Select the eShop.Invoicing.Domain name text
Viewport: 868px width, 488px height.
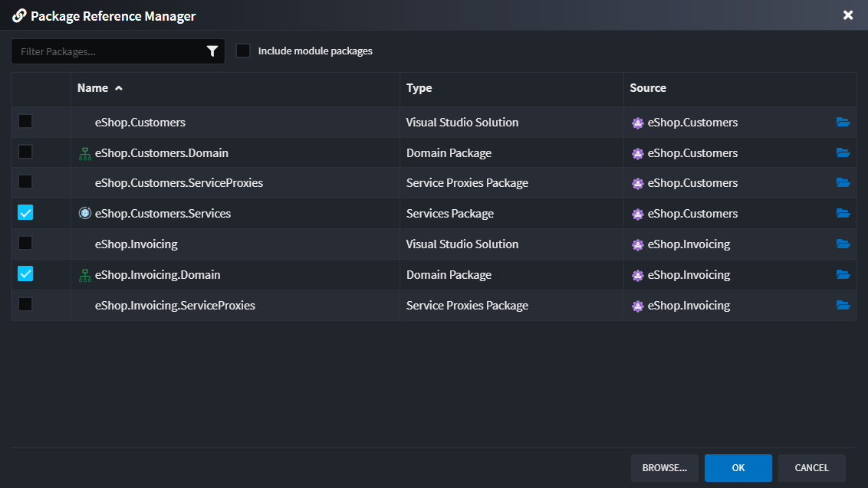pyautogui.click(x=158, y=275)
